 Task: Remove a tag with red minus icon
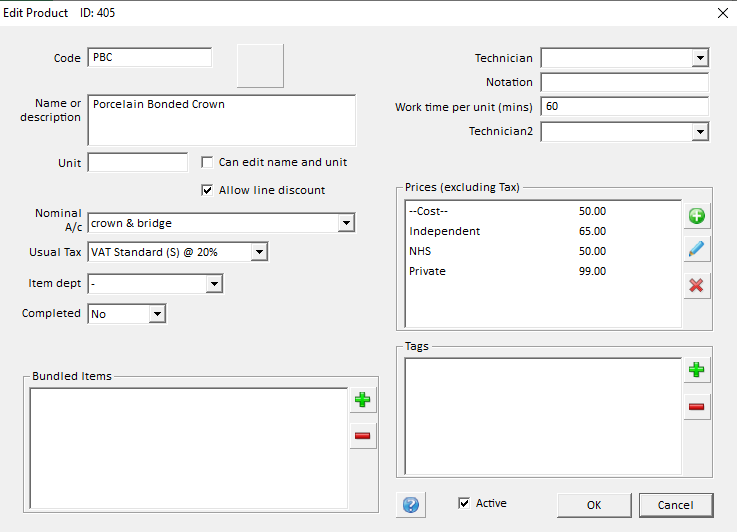[x=696, y=406]
